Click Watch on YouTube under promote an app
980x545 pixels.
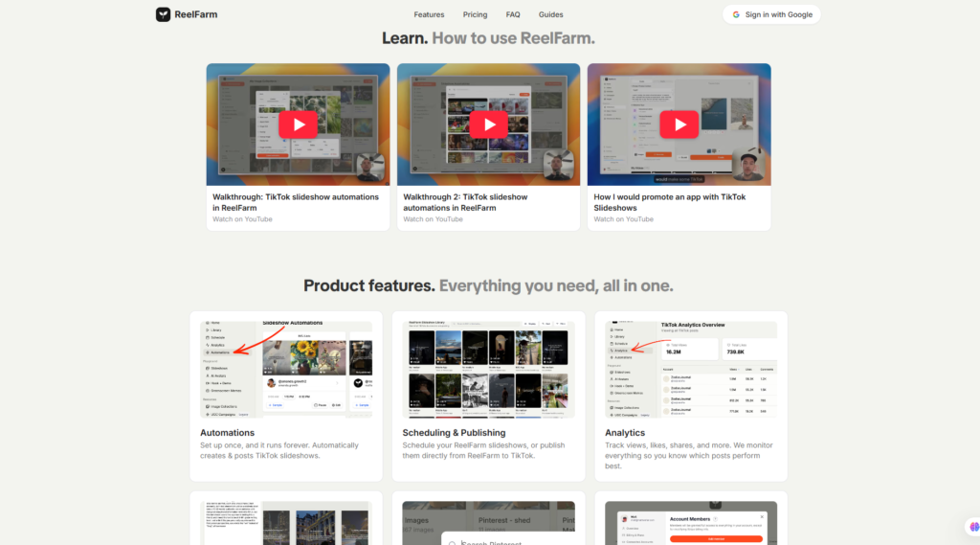[623, 219]
